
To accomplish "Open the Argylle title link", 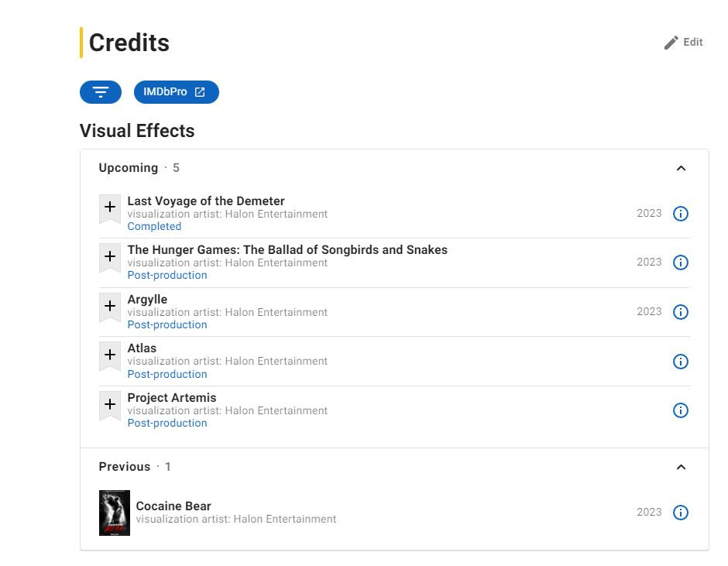I will pyautogui.click(x=147, y=300).
